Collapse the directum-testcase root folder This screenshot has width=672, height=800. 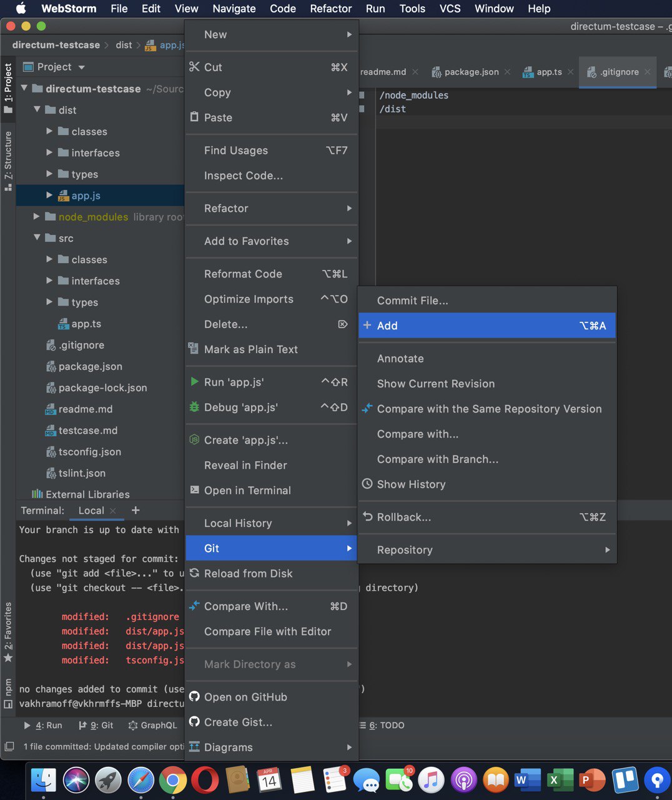pos(24,88)
